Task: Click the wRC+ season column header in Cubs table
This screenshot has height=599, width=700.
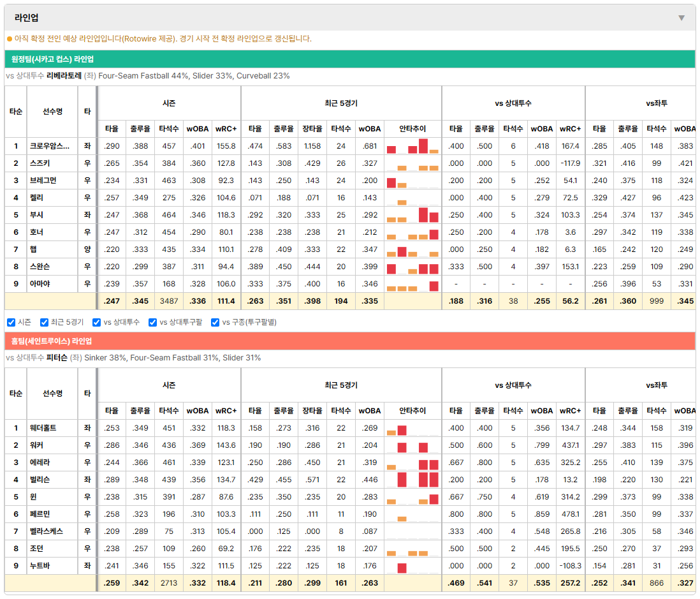Action: (226, 129)
